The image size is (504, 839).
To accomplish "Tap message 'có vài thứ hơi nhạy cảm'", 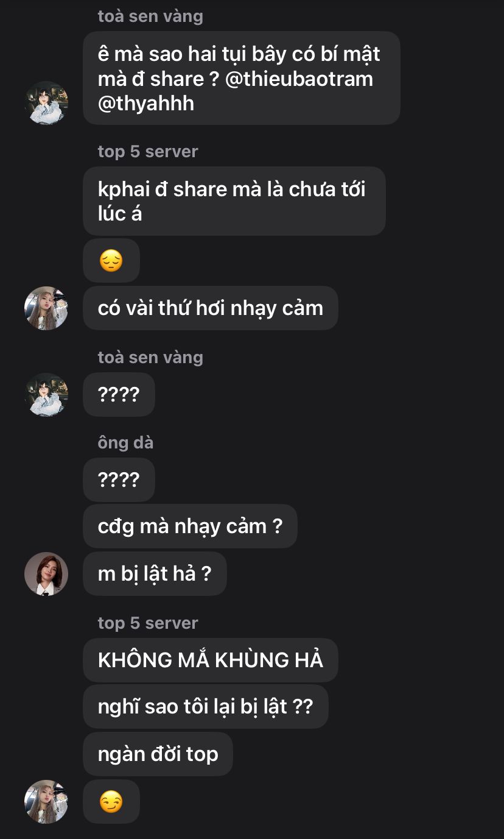I will pos(211,308).
